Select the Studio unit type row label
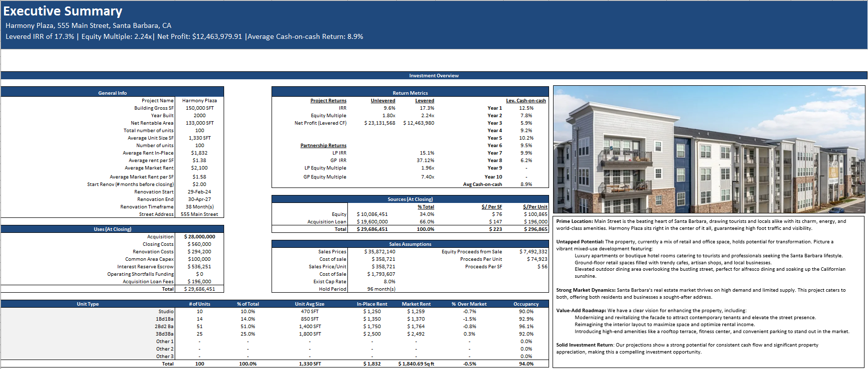 click(166, 312)
